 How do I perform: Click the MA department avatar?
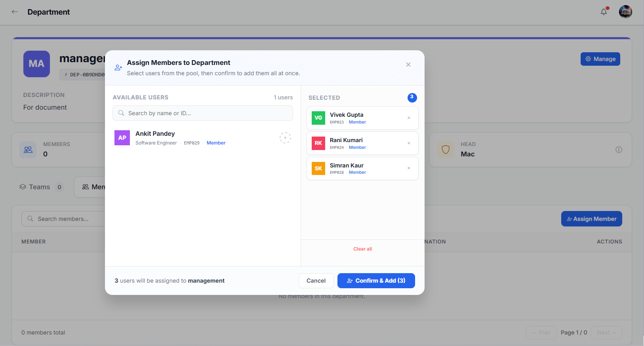[x=36, y=64]
